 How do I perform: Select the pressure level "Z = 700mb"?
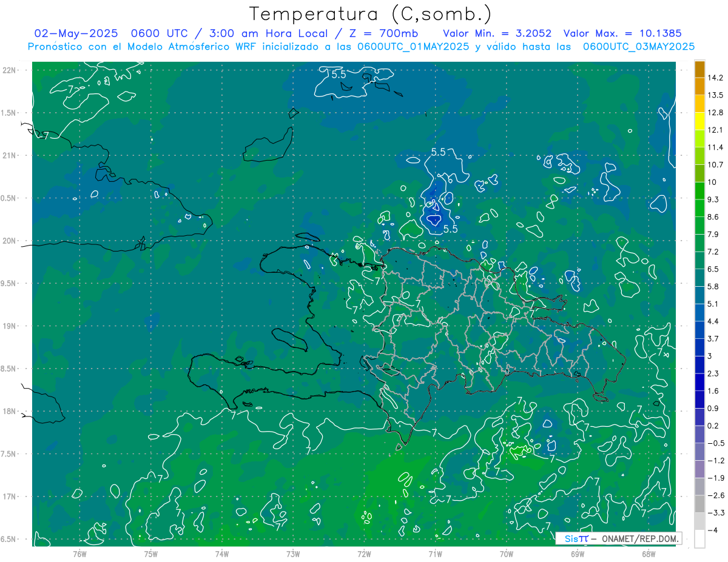pyautogui.click(x=382, y=33)
